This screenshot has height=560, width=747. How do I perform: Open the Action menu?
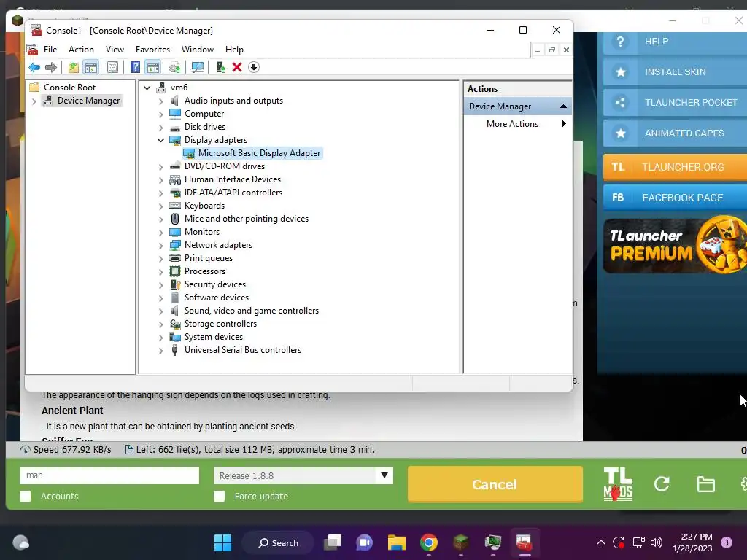pos(81,50)
